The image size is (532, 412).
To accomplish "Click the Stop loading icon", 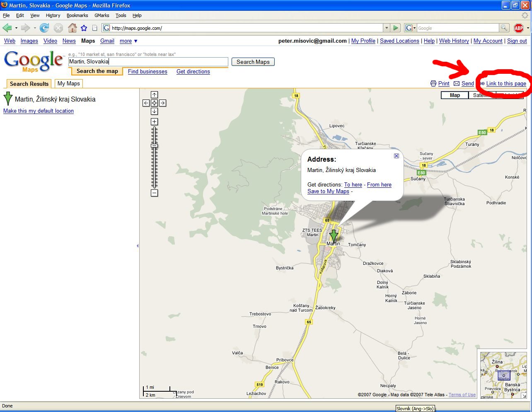I will click(x=58, y=28).
